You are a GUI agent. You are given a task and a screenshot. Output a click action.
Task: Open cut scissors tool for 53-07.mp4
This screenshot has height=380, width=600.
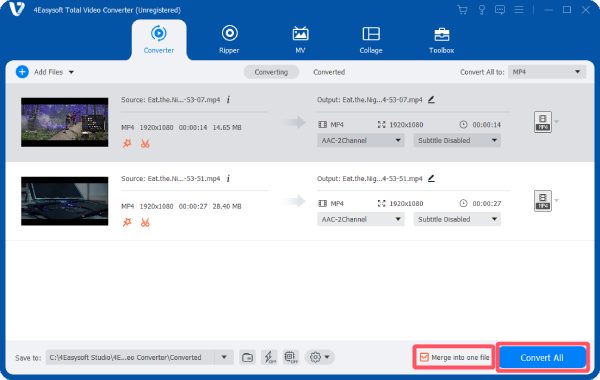[x=145, y=144]
